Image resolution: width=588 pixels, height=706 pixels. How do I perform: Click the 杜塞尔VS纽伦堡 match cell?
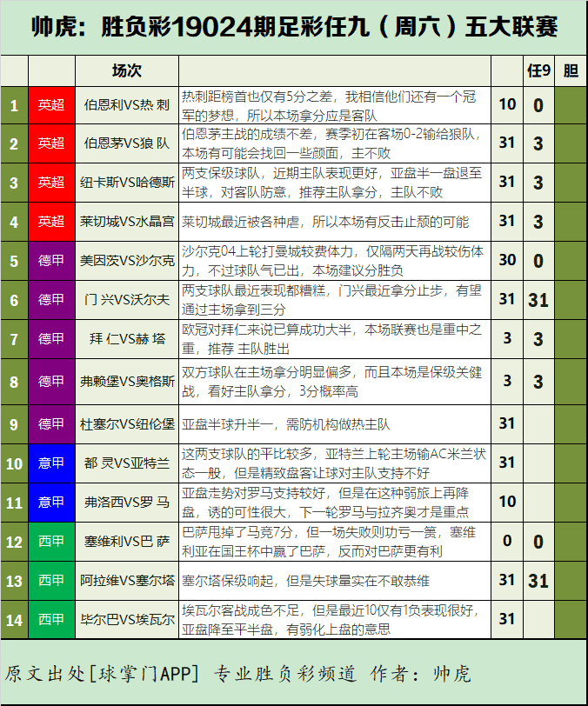pyautogui.click(x=126, y=424)
